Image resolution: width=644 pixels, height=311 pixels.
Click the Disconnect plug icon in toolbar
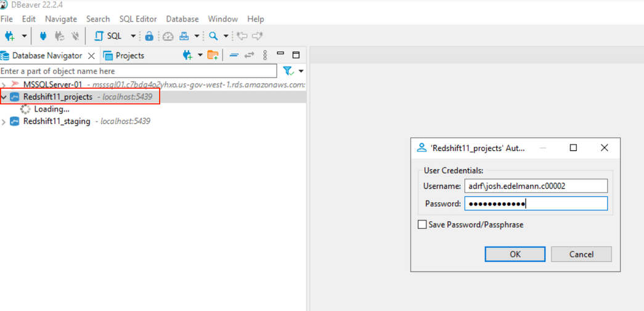(x=75, y=36)
